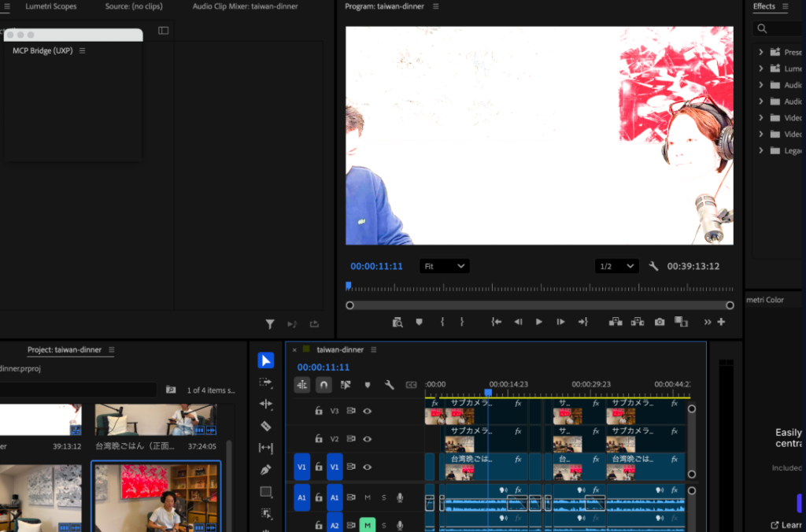The width and height of the screenshot is (806, 532).
Task: Select the Razor tool in the tools panel
Action: pos(265,426)
